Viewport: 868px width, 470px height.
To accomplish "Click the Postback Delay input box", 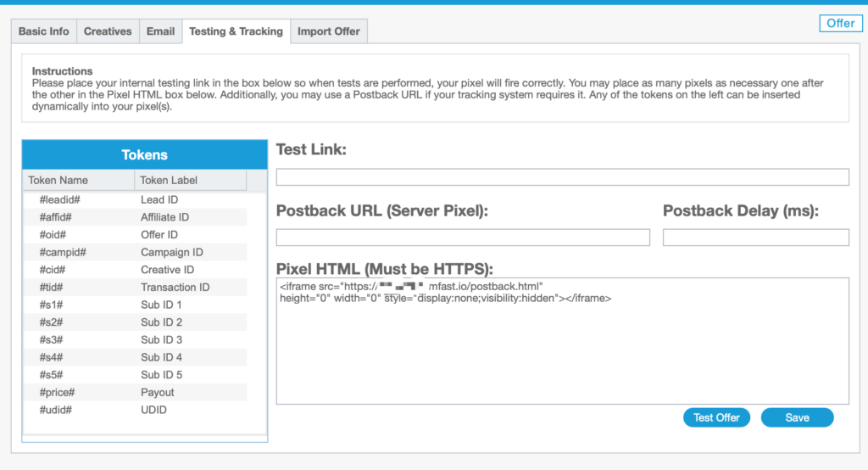I will 755,238.
